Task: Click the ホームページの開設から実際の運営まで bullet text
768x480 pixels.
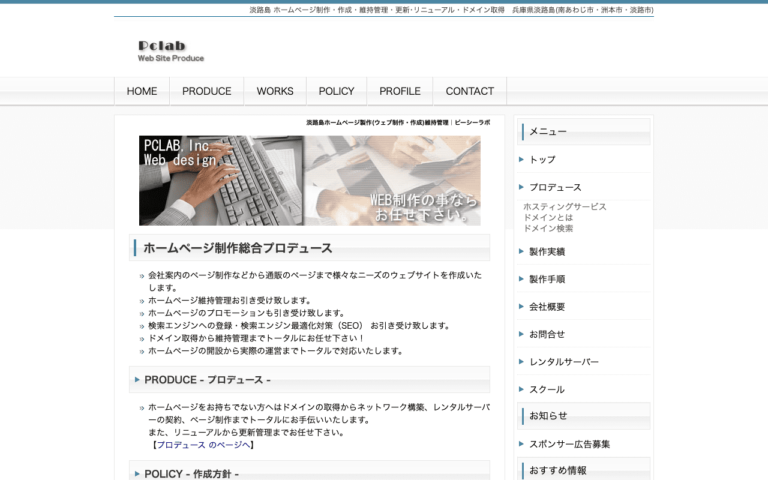Action: coord(276,351)
